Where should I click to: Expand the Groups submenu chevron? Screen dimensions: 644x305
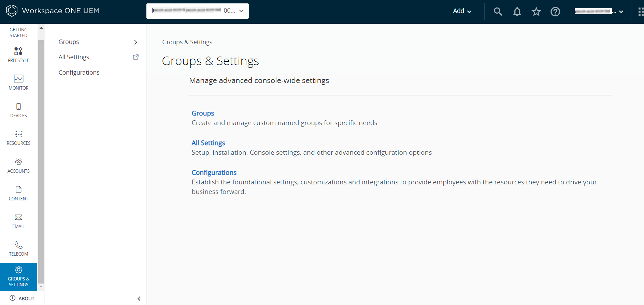tap(135, 42)
